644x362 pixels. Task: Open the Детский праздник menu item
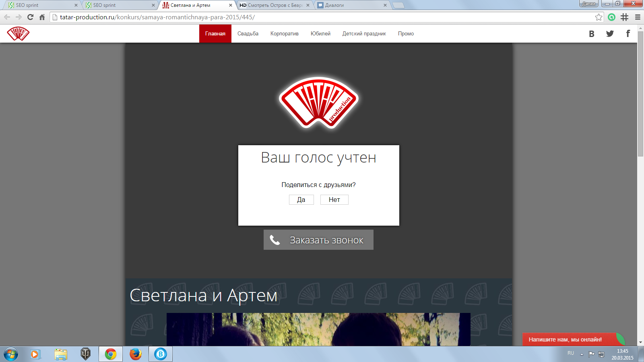tap(364, 33)
